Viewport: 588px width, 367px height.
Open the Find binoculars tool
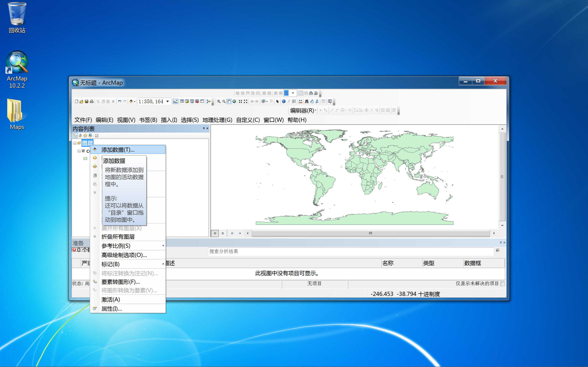click(307, 102)
